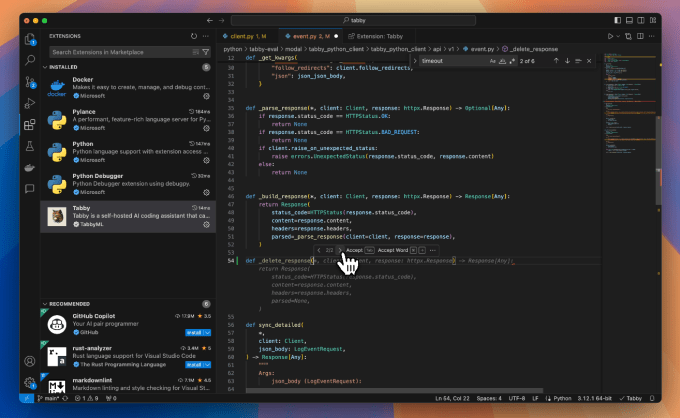The image size is (680, 418).
Task: Click the gear icon for Docker extension
Action: pyautogui.click(x=206, y=98)
